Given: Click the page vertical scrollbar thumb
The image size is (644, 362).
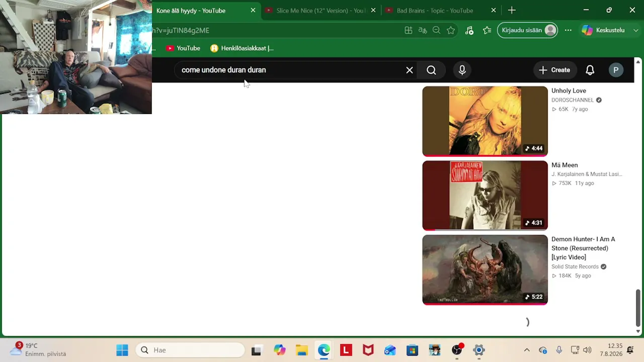Looking at the screenshot, I should [x=638, y=308].
